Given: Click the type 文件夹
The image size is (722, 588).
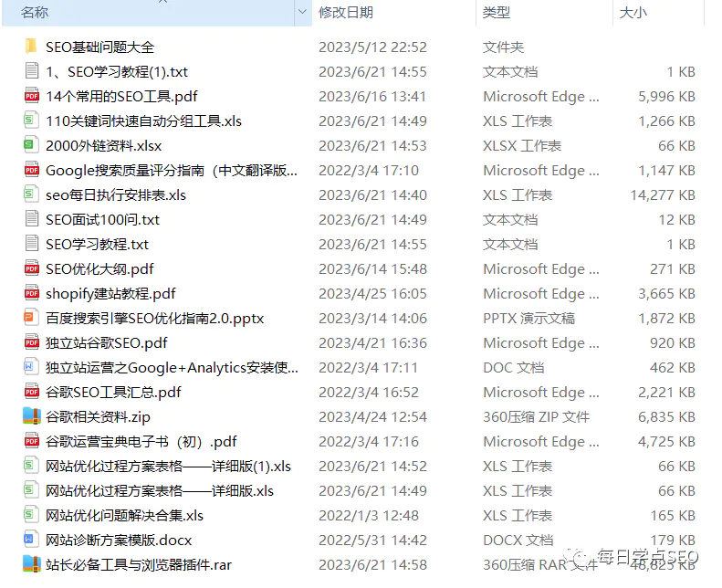Looking at the screenshot, I should click(x=503, y=47).
